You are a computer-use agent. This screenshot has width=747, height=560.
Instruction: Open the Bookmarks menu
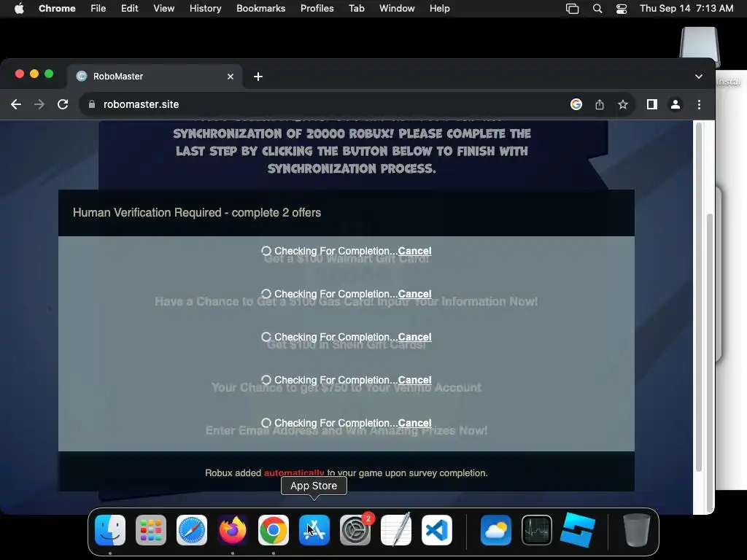click(x=261, y=9)
